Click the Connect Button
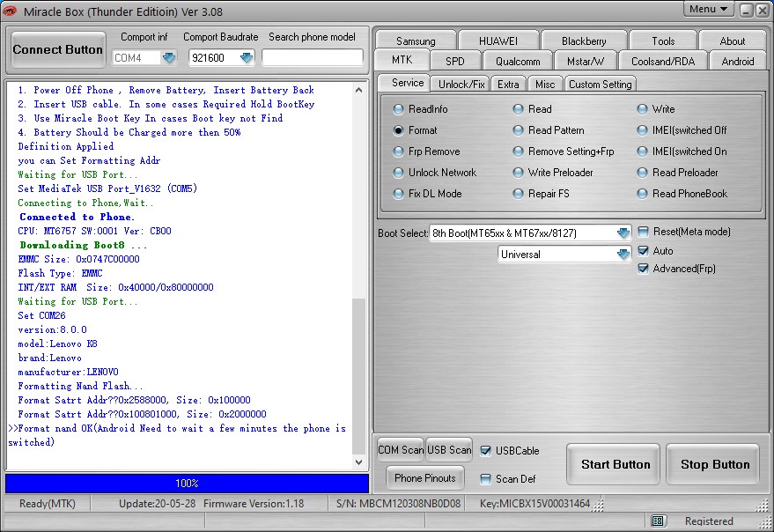Image resolution: width=774 pixels, height=532 pixels. pyautogui.click(x=58, y=49)
